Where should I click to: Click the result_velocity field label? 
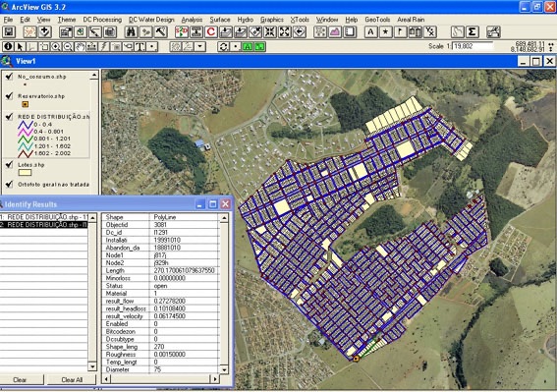pyautogui.click(x=124, y=316)
